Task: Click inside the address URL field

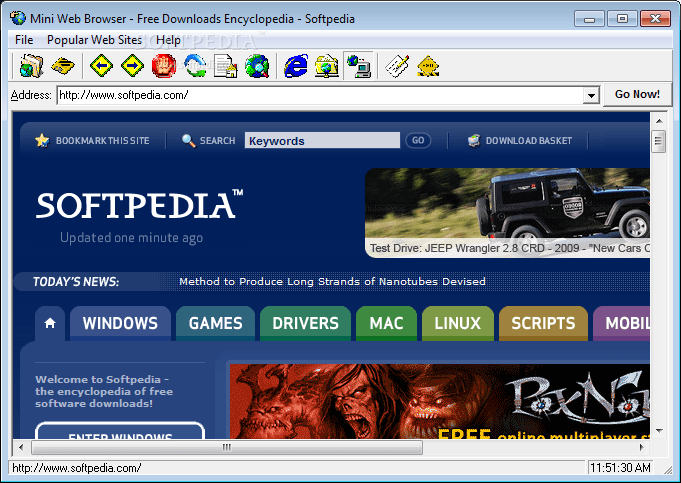Action: [x=320, y=95]
